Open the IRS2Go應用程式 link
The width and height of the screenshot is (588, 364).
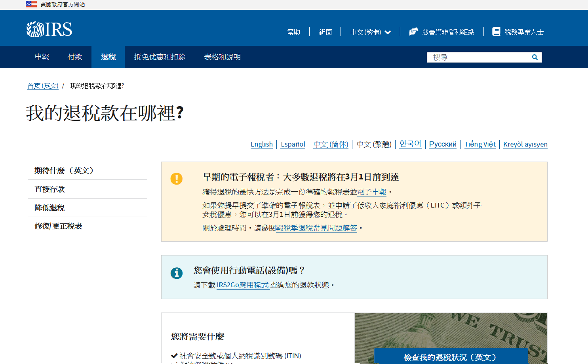(243, 284)
